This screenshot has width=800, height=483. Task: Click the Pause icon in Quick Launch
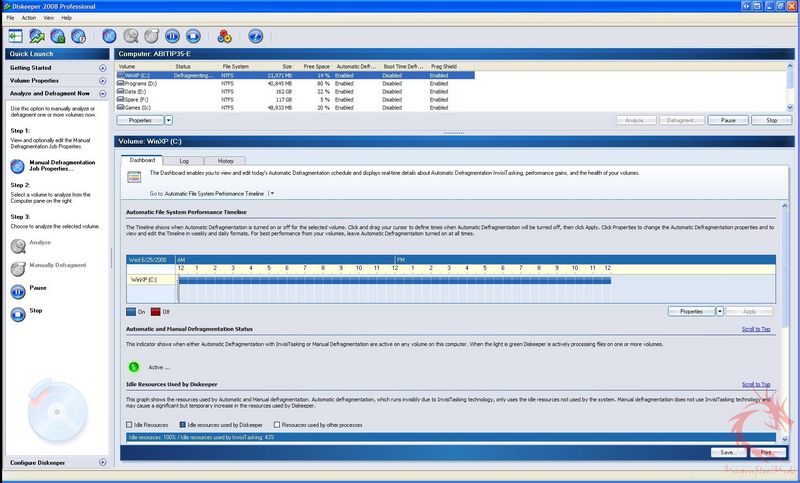point(18,291)
